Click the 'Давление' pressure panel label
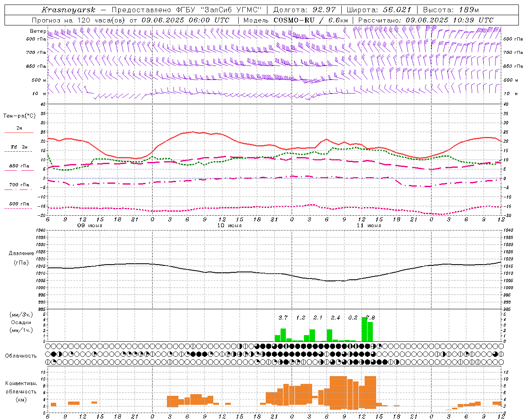 (21, 253)
